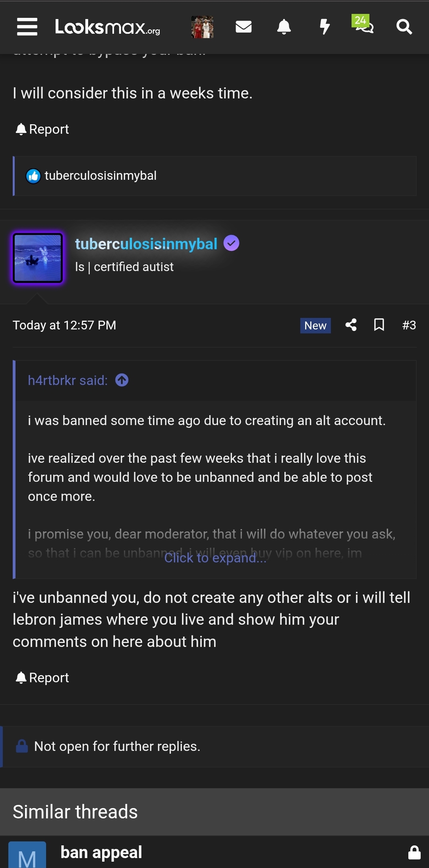This screenshot has height=868, width=429.
Task: Click the #3 post permalink
Action: point(409,325)
